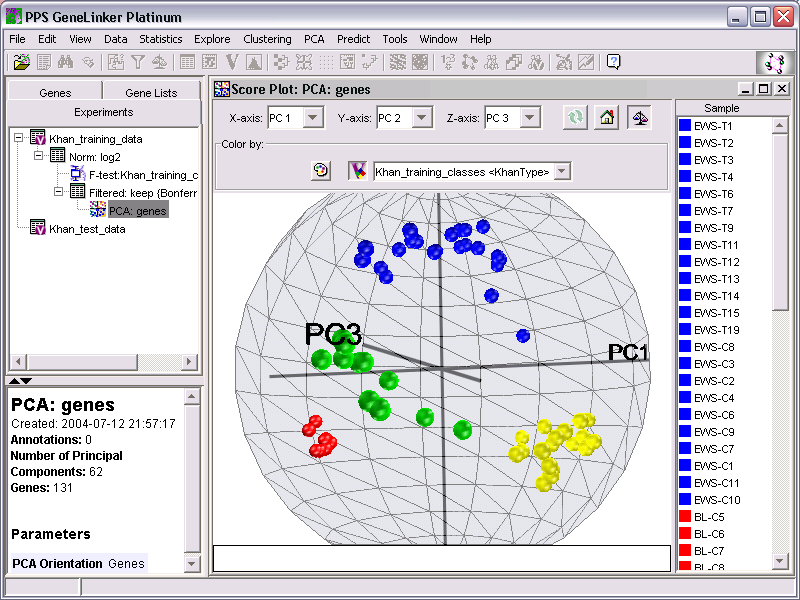Open the Statistics menu
Screen dimensions: 800x600
coord(160,39)
